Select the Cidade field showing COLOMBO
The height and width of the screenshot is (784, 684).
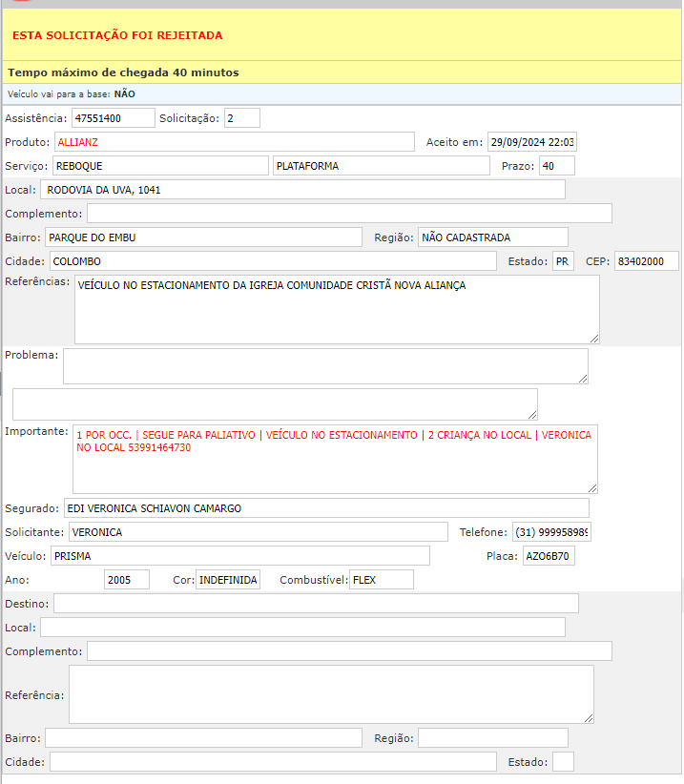[x=273, y=261]
